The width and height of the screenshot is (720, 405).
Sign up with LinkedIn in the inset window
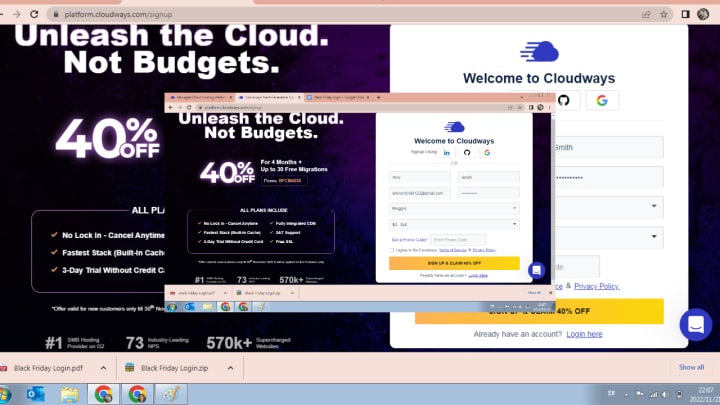click(446, 152)
